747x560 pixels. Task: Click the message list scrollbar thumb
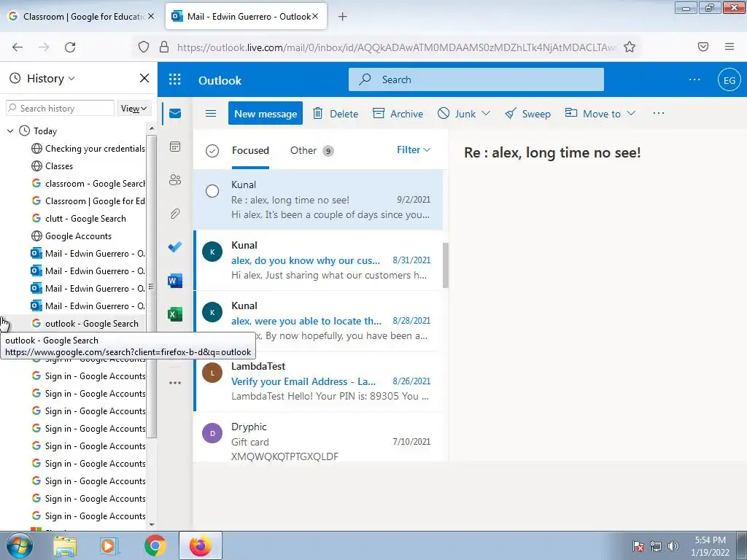click(x=446, y=265)
